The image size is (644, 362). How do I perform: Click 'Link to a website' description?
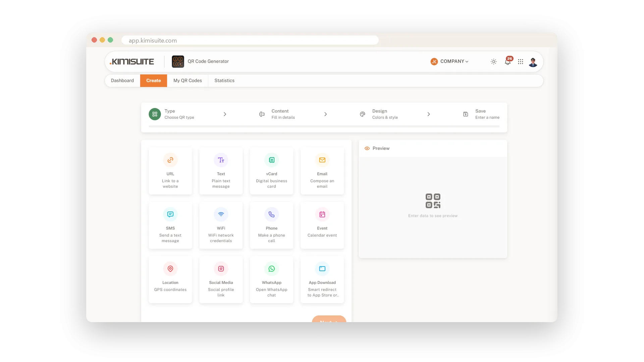pyautogui.click(x=170, y=184)
